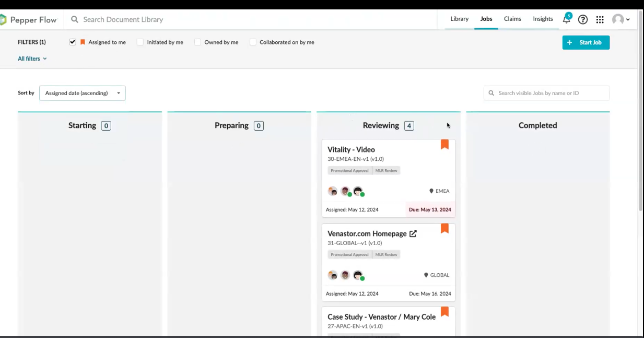Open external link icon beside Venastor.com Homepage
This screenshot has height=338, width=644.
point(413,234)
